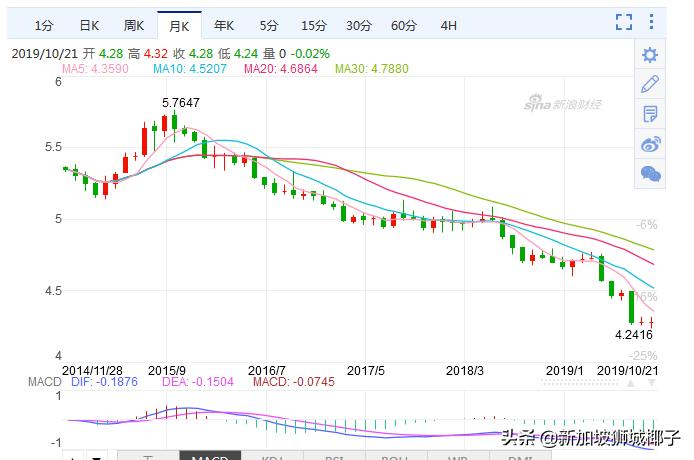This screenshot has width=694, height=460.
Task: Click the 2017/5 date axis label
Action: pos(366,370)
